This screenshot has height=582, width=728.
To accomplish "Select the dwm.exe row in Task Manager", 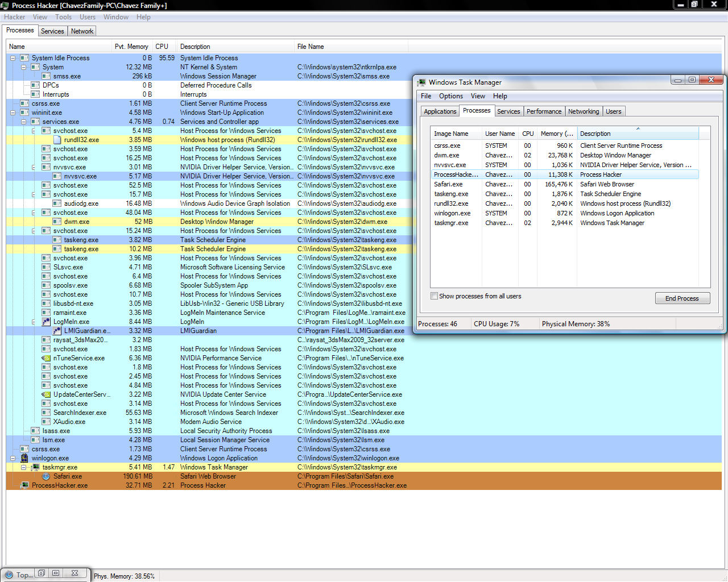I will click(x=564, y=155).
